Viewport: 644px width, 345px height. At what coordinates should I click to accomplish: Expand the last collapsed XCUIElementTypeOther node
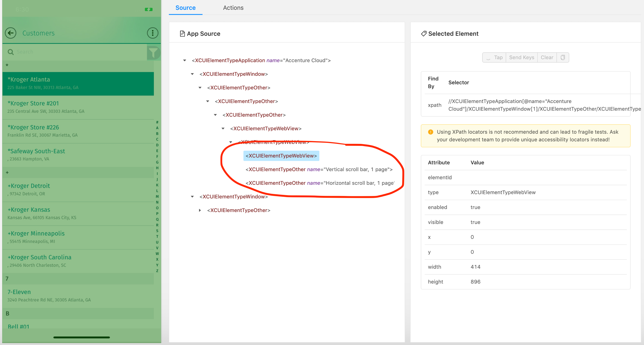pyautogui.click(x=200, y=210)
